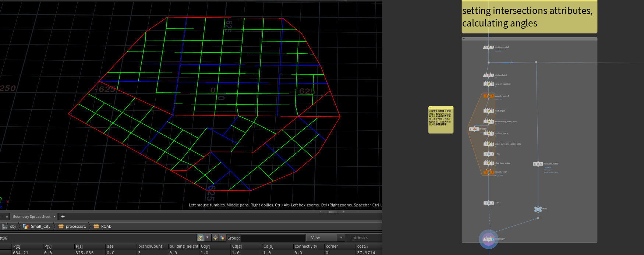The height and width of the screenshot is (255, 644).
Task: Show Primitives attributes in spreadsheet
Action: pos(215,238)
